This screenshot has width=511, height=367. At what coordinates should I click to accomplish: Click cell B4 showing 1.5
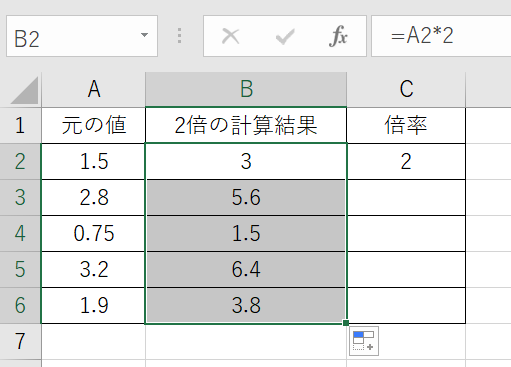point(246,233)
